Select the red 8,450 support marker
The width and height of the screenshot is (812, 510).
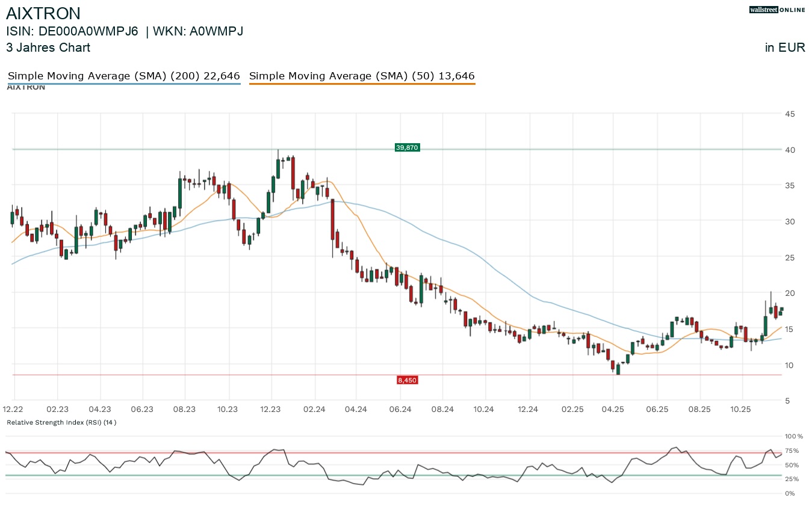click(407, 379)
